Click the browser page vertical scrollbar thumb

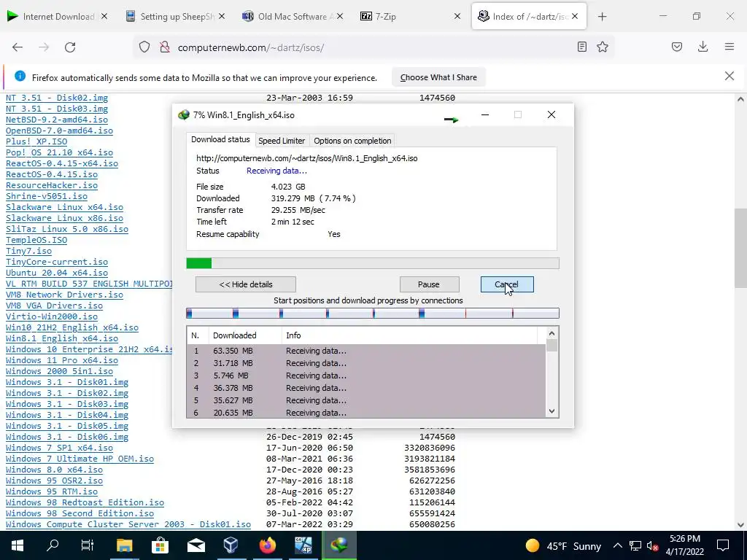click(740, 248)
